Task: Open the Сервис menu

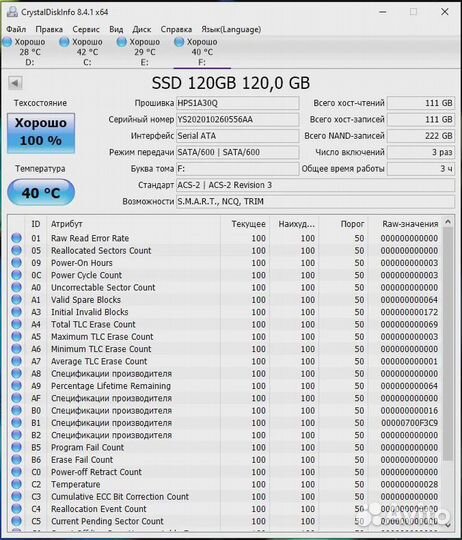Action: coord(86,29)
